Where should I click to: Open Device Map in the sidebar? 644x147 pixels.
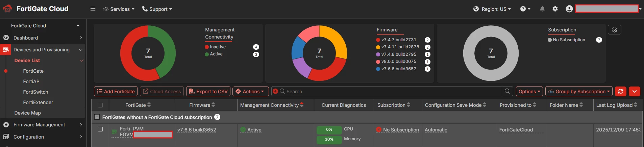tap(27, 113)
